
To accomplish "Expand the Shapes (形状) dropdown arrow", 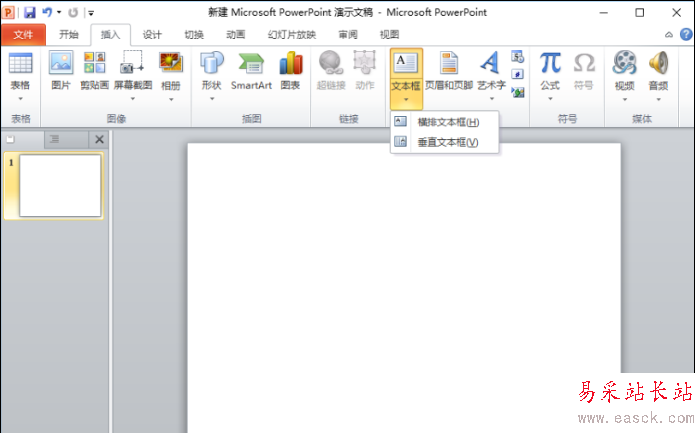I will (x=212, y=99).
